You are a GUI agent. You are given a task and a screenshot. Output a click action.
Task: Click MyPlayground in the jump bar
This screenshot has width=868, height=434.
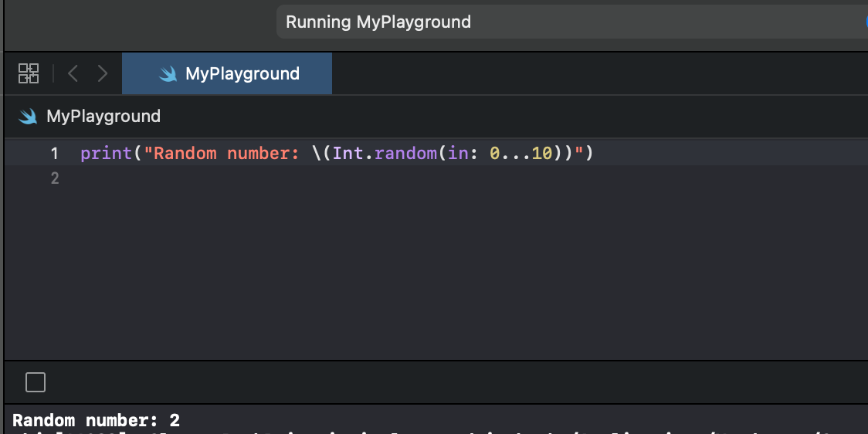(103, 117)
